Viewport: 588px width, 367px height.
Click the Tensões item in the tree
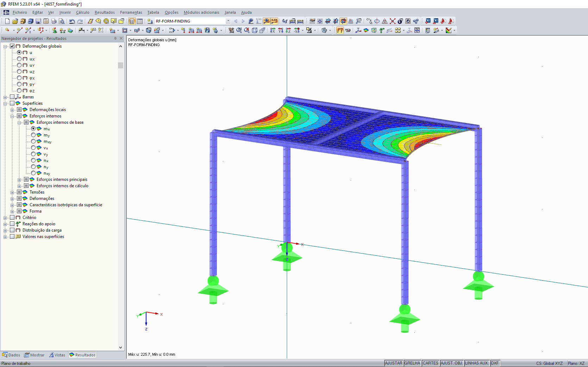(x=37, y=192)
